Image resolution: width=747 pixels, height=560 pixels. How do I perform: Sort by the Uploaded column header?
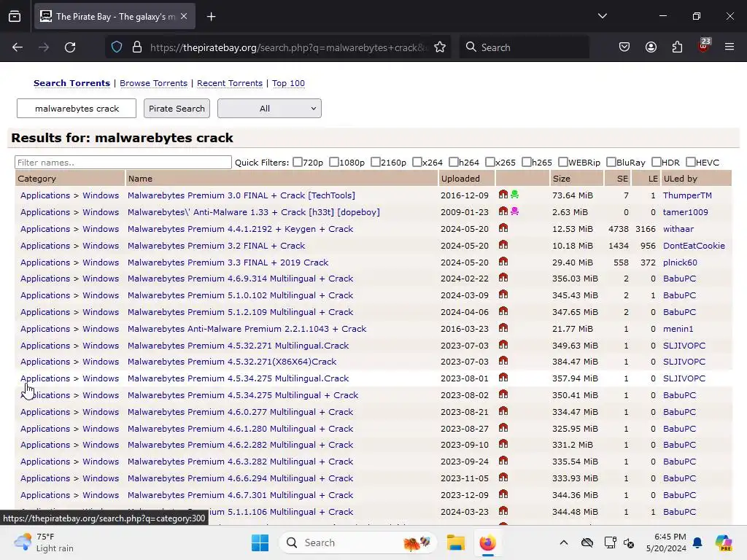tap(460, 179)
